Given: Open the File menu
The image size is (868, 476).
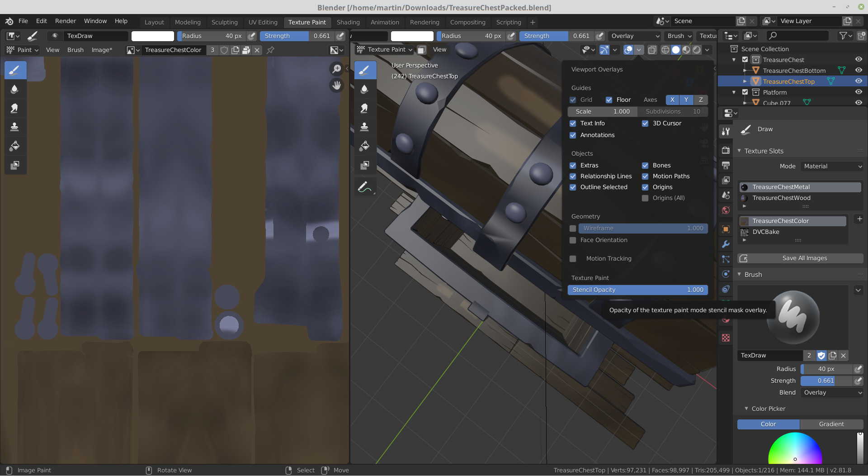Looking at the screenshot, I should point(23,21).
